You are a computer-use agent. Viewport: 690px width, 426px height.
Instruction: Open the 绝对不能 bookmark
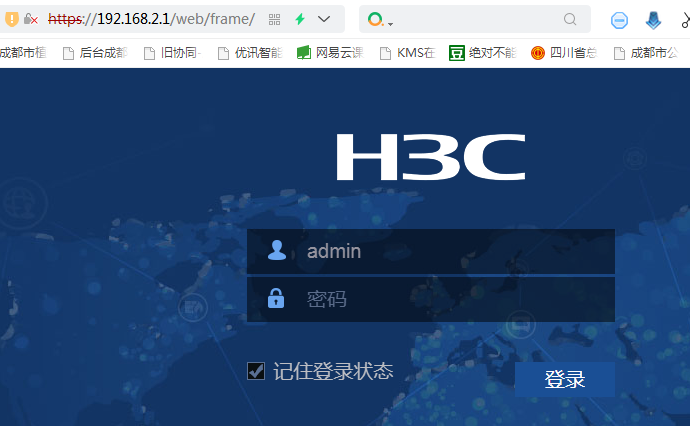pyautogui.click(x=482, y=53)
